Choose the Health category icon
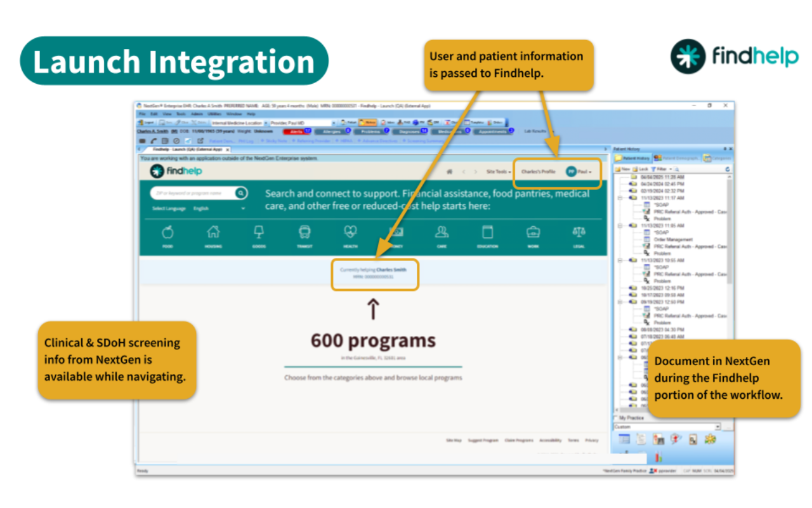This screenshot has height=508, width=812. [x=350, y=234]
